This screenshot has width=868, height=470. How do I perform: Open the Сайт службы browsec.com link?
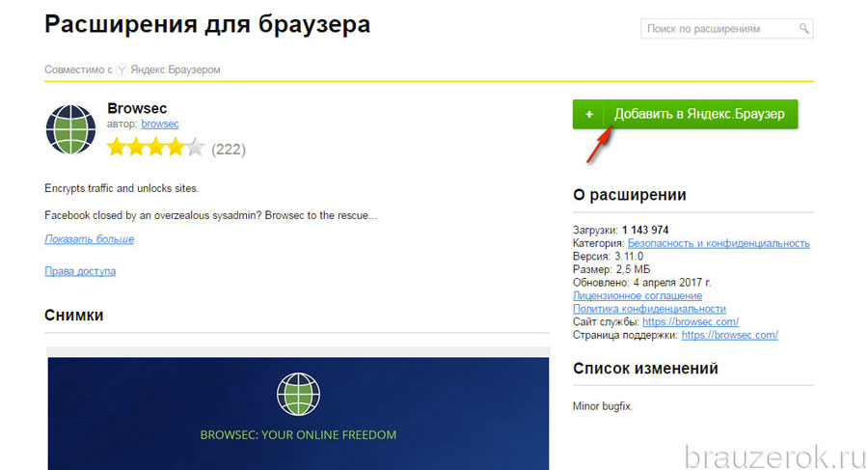pyautogui.click(x=691, y=321)
